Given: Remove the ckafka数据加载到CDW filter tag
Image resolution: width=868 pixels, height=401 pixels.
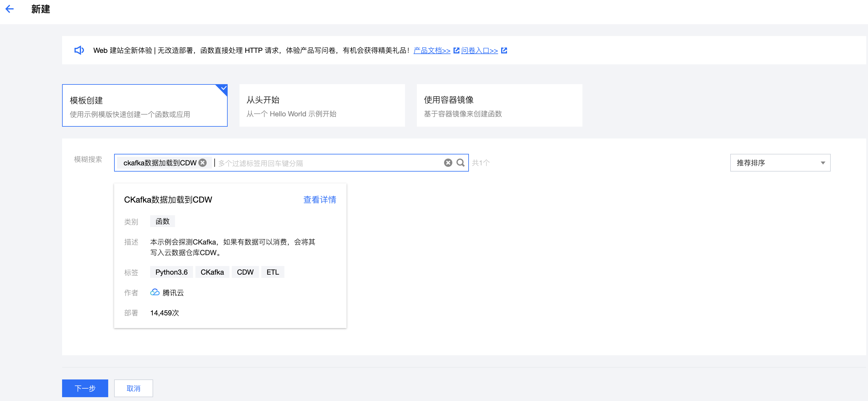Looking at the screenshot, I should [x=203, y=163].
